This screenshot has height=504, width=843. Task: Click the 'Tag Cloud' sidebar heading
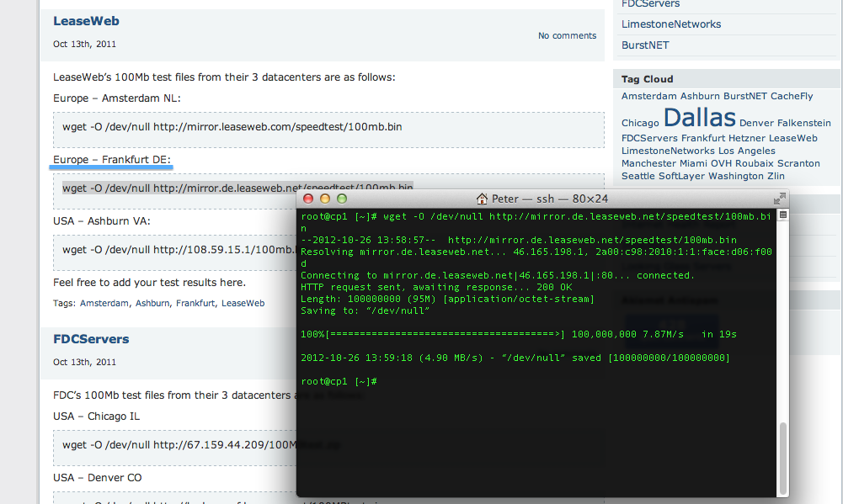(648, 79)
